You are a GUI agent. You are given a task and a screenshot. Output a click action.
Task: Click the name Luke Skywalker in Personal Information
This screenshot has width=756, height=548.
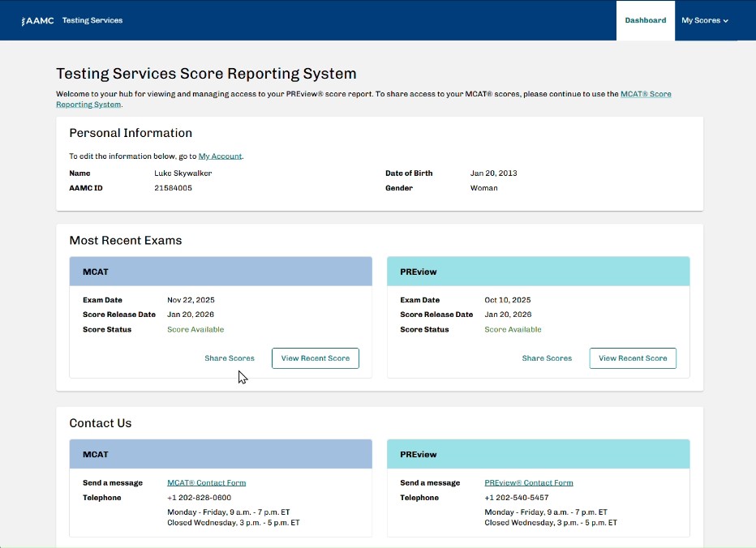click(x=183, y=173)
